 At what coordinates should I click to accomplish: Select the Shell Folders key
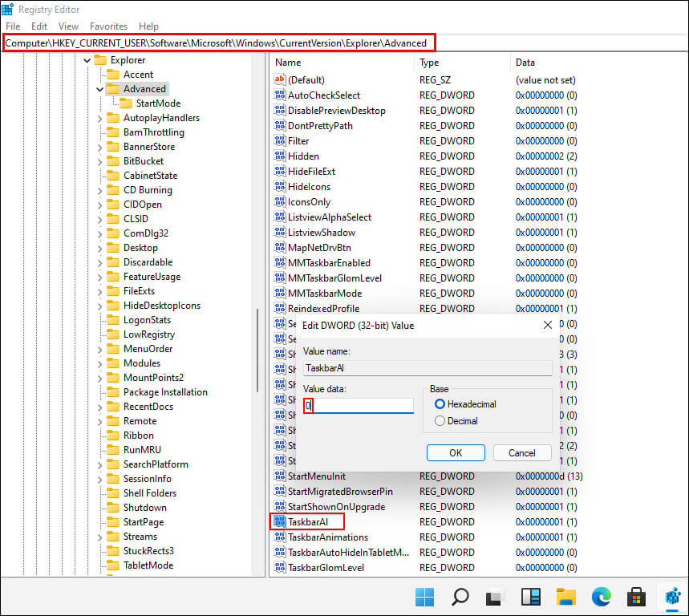pyautogui.click(x=150, y=493)
